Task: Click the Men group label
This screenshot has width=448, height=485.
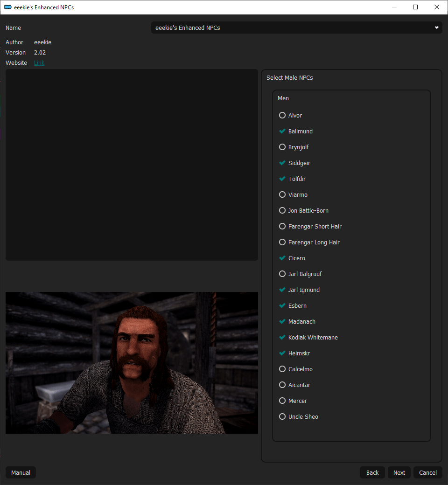Action: pos(283,98)
